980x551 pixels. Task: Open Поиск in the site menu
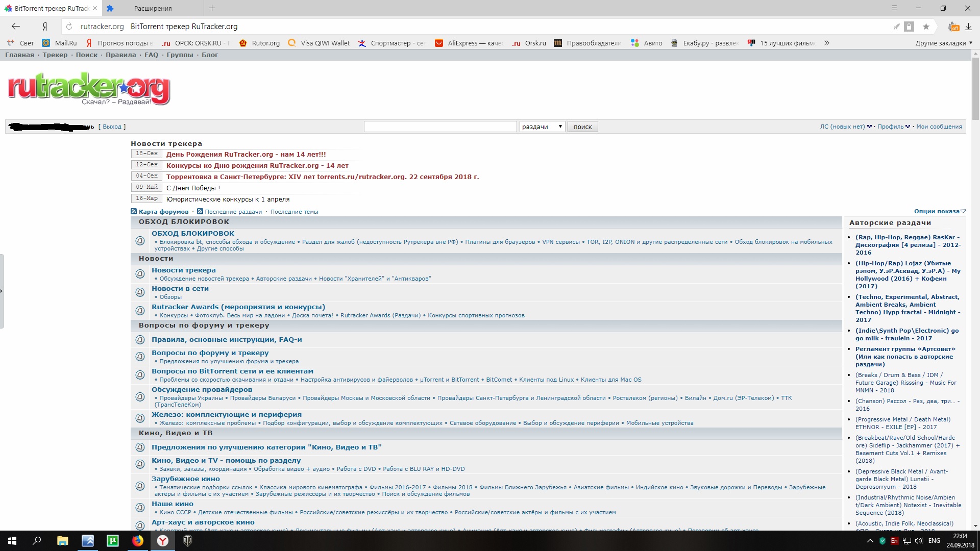point(87,55)
